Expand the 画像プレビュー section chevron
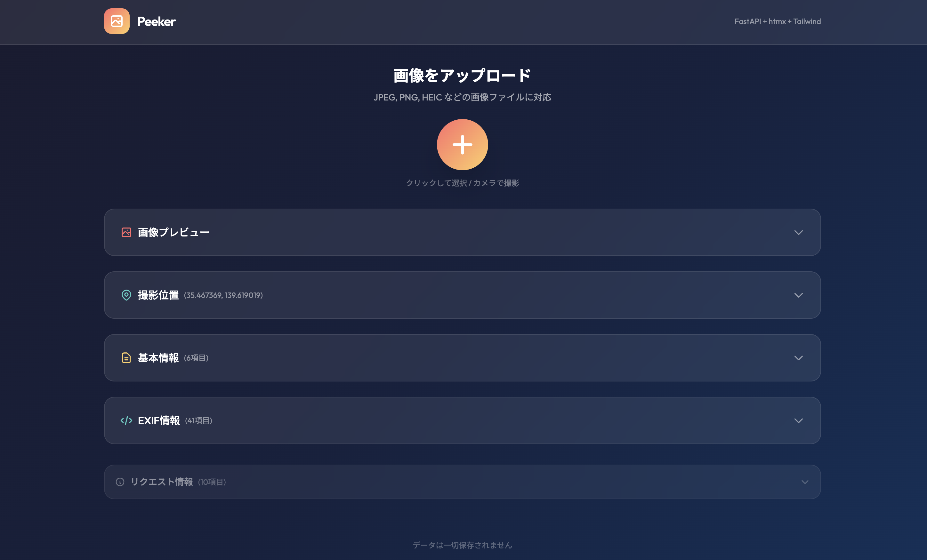The height and width of the screenshot is (560, 927). [x=798, y=232]
